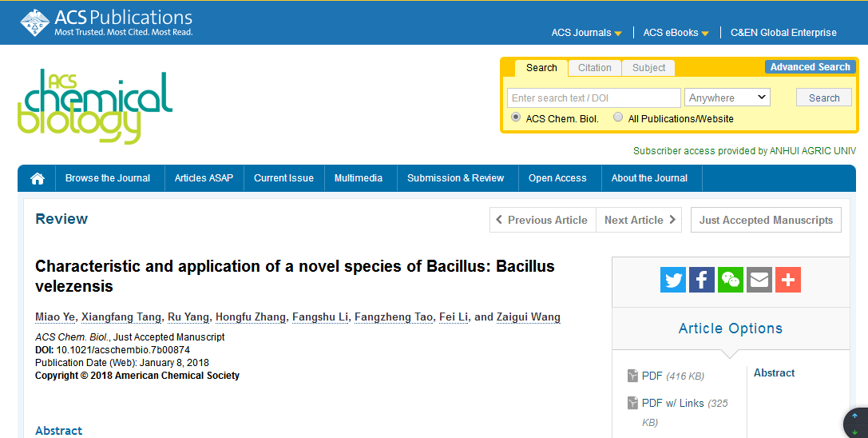This screenshot has height=438, width=868.
Task: Select All Publications/Website radio option
Action: pyautogui.click(x=618, y=117)
